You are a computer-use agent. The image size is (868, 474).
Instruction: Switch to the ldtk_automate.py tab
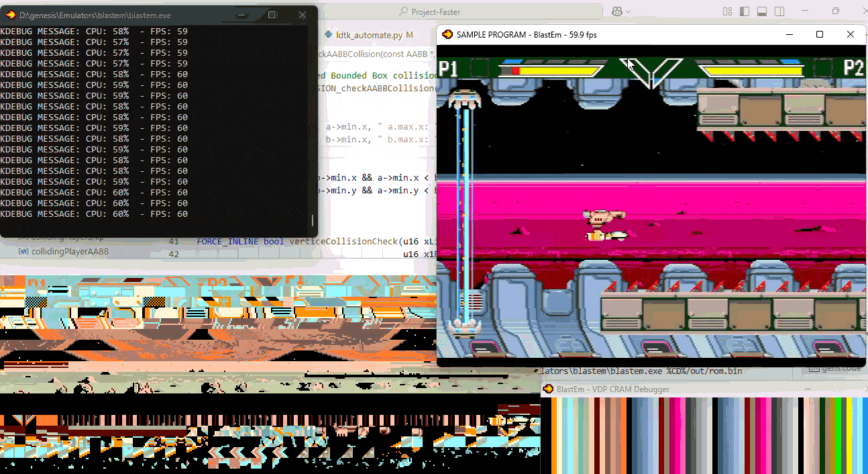pyautogui.click(x=370, y=35)
